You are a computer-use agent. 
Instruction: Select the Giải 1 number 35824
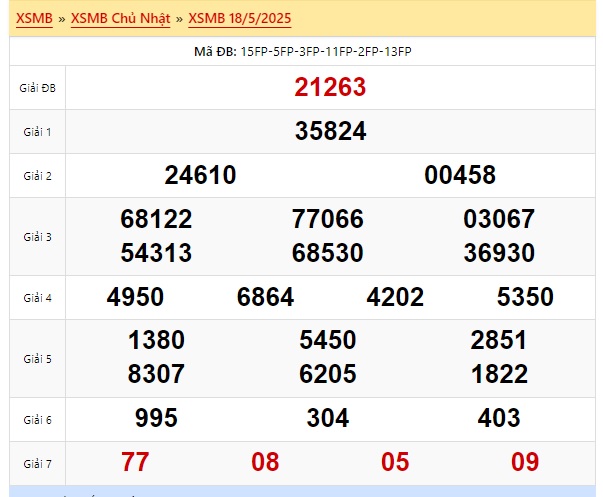(330, 131)
